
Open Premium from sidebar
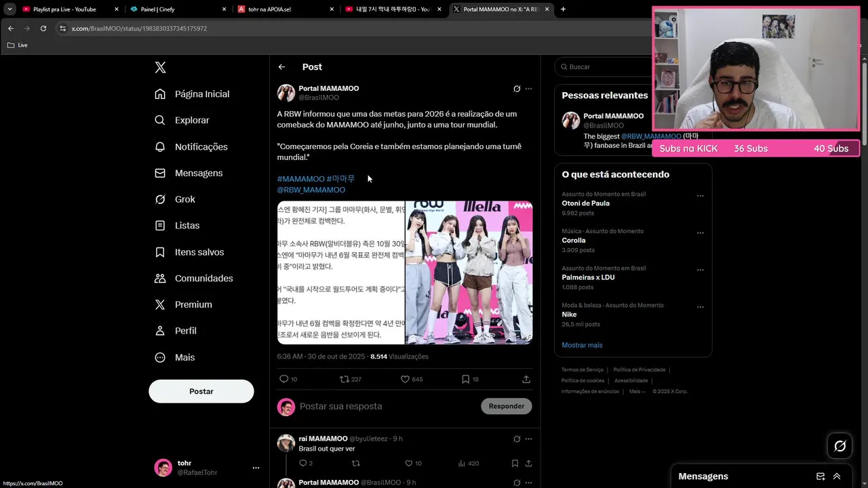pyautogui.click(x=183, y=304)
